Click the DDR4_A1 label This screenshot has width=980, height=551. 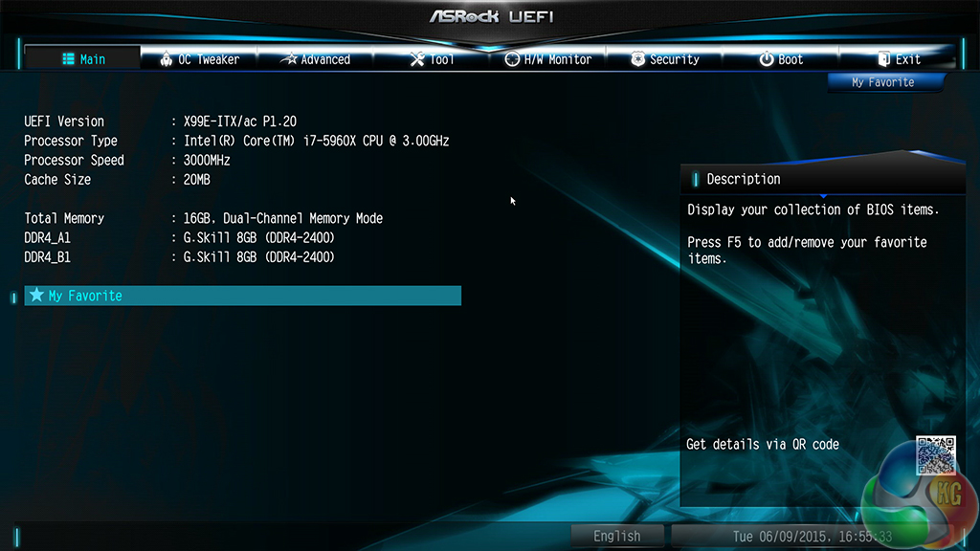tap(47, 237)
